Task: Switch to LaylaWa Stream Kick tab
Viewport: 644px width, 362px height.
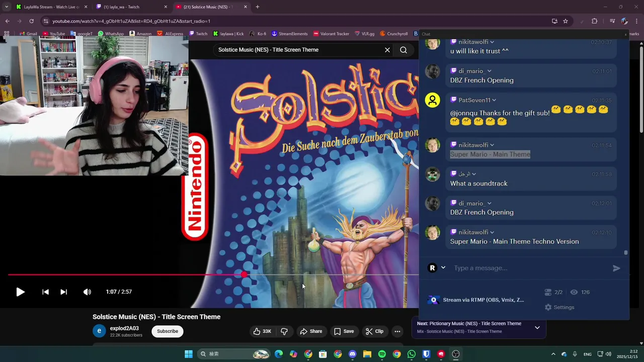Action: [50, 7]
